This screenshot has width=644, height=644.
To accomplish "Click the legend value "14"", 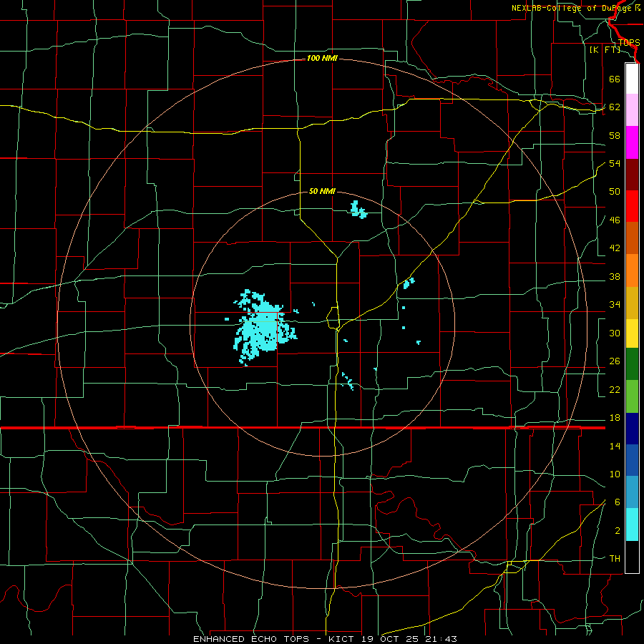I will pyautogui.click(x=615, y=446).
